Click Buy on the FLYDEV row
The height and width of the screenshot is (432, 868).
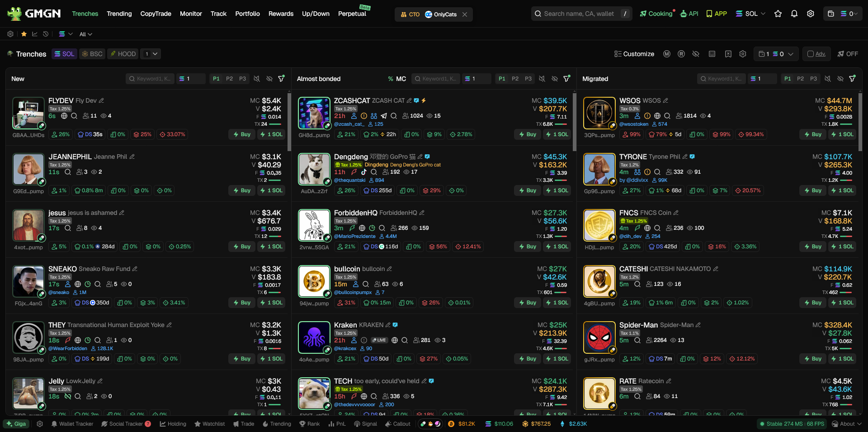point(242,134)
